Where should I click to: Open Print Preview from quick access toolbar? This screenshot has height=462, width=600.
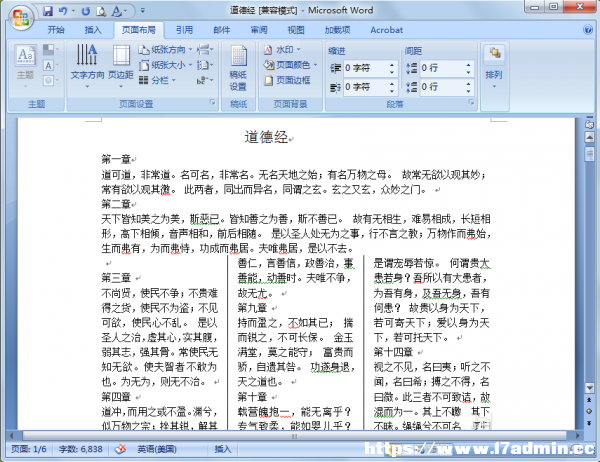pyautogui.click(x=101, y=11)
